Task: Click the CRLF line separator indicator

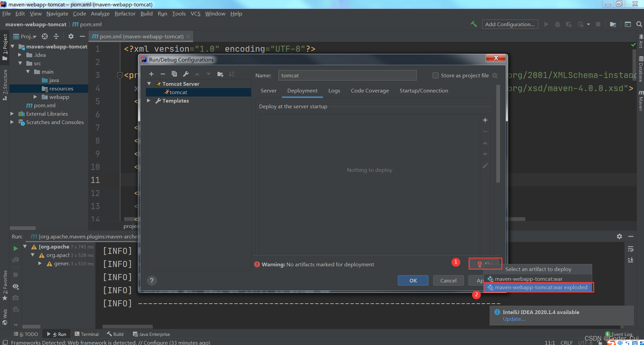Action: click(x=566, y=342)
